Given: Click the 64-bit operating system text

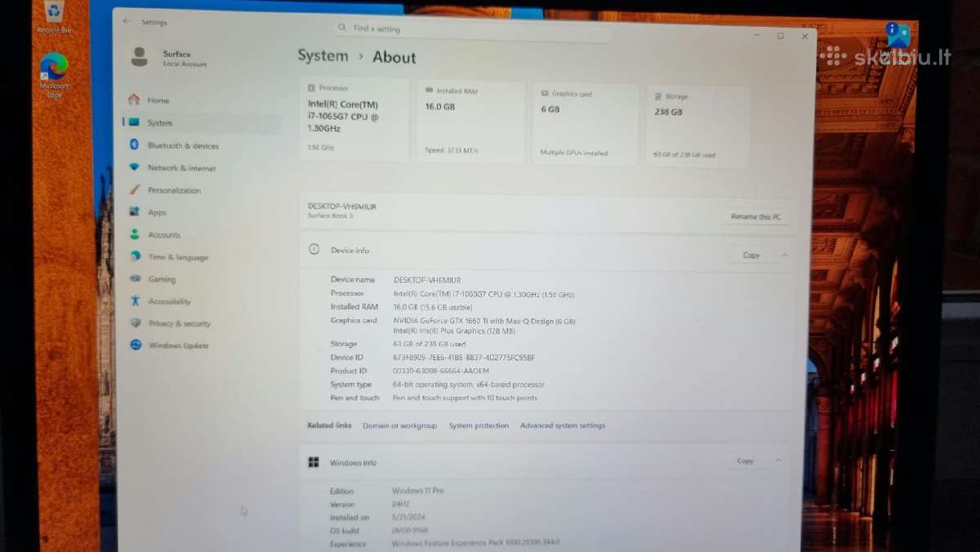Looking at the screenshot, I should click(469, 385).
